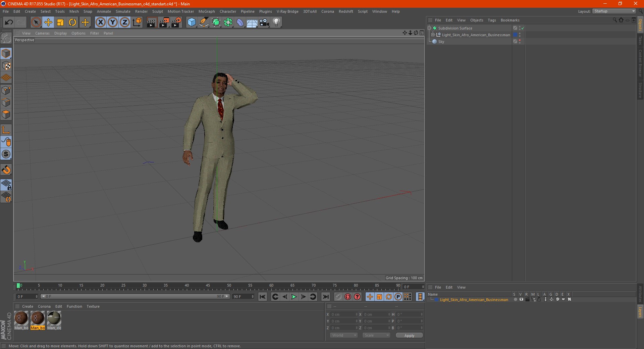Open the Mesh menu
Screen dimensions: 644x349
pyautogui.click(x=74, y=11)
